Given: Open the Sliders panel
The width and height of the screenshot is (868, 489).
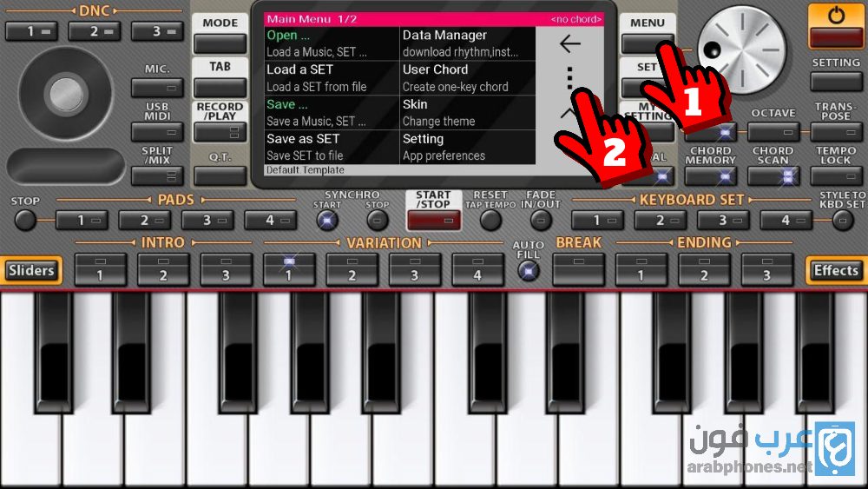Looking at the screenshot, I should (31, 270).
